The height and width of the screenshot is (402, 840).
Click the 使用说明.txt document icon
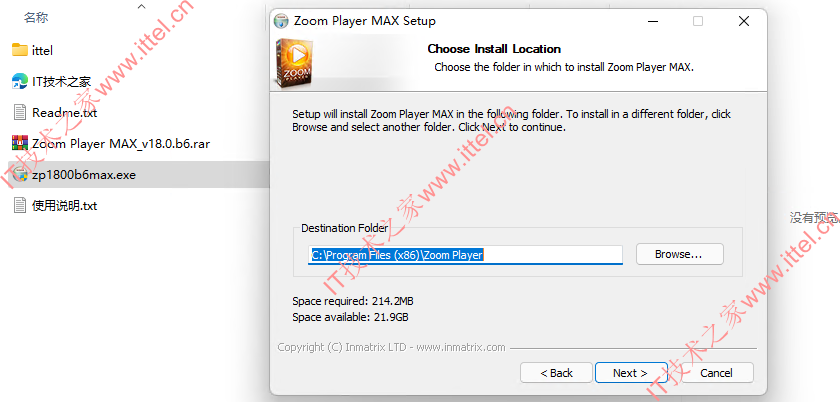coord(20,206)
